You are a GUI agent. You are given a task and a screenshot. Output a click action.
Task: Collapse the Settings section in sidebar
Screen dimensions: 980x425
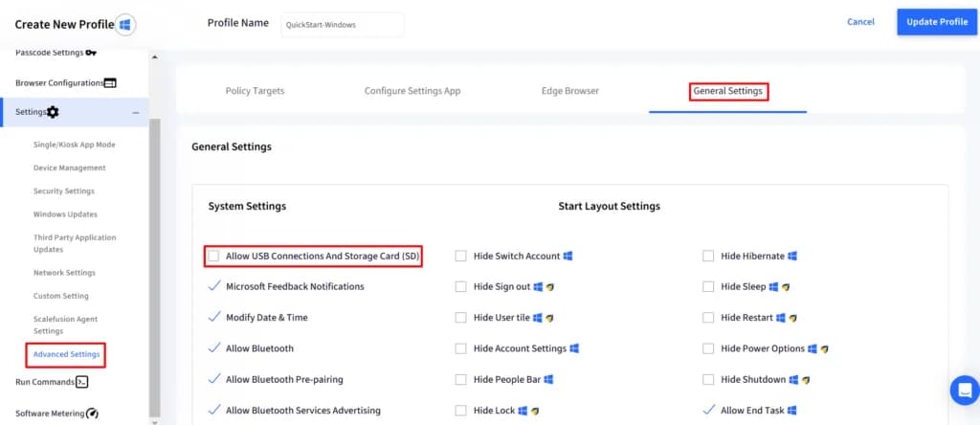(x=135, y=113)
